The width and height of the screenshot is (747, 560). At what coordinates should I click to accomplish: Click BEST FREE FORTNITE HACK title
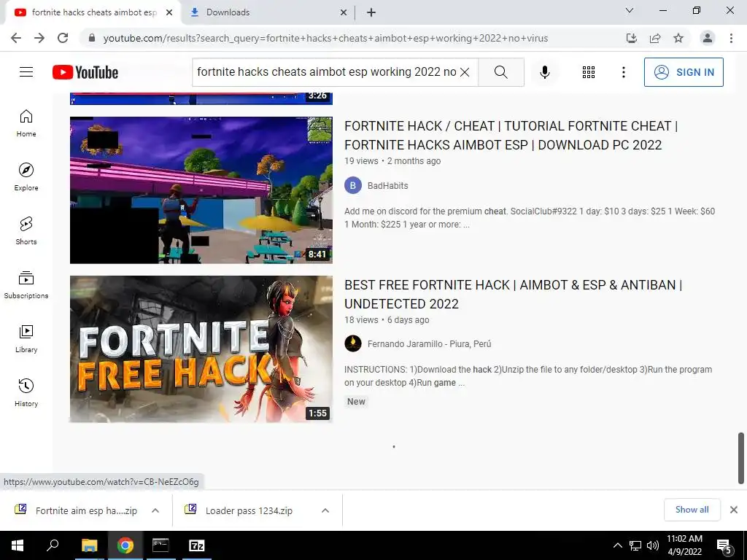(514, 295)
